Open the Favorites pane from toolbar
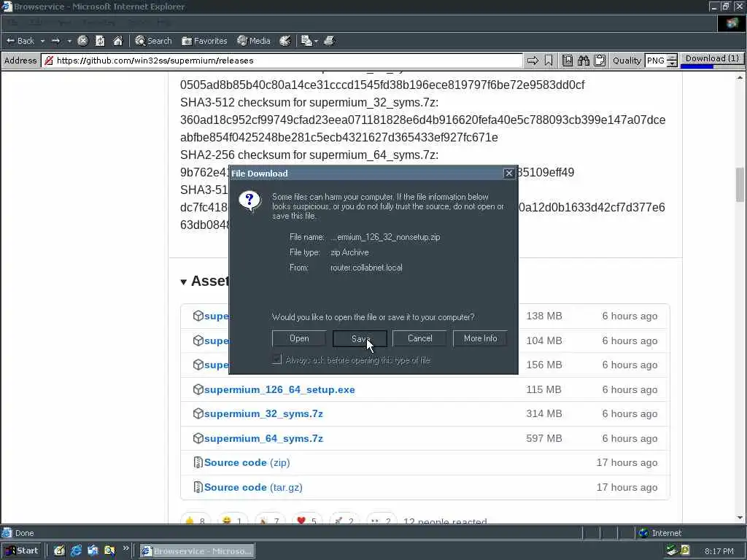 click(x=204, y=41)
